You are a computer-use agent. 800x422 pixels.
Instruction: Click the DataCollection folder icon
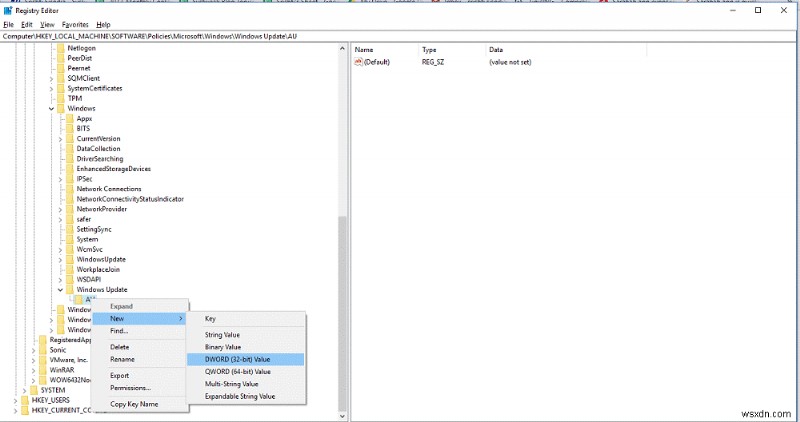pos(70,148)
